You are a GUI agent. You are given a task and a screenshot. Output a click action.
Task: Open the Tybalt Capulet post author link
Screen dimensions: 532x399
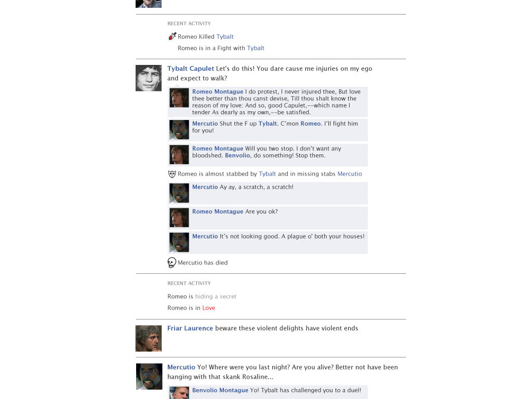pos(191,69)
